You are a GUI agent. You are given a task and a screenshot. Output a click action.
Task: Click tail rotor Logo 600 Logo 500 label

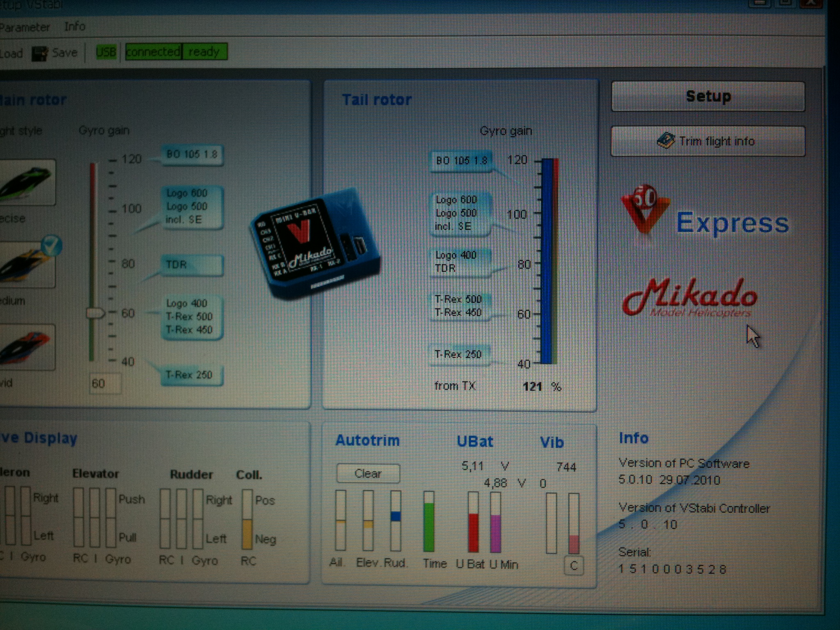[460, 213]
